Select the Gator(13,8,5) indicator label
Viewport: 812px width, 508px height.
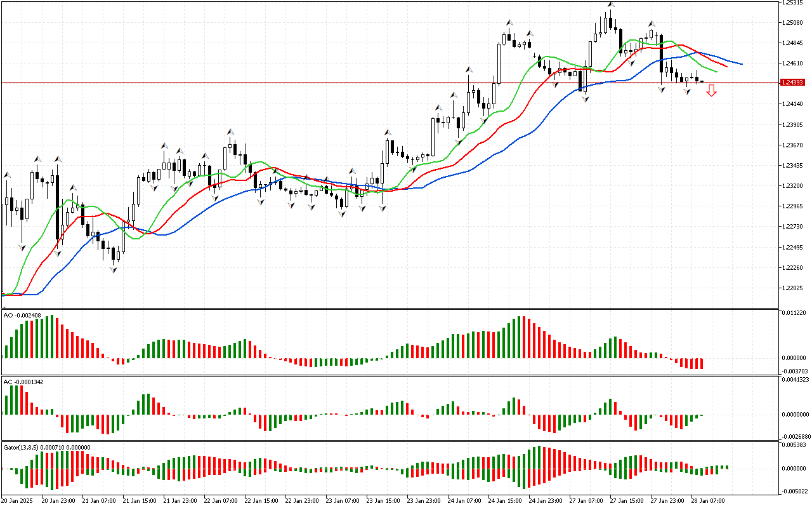click(x=47, y=447)
